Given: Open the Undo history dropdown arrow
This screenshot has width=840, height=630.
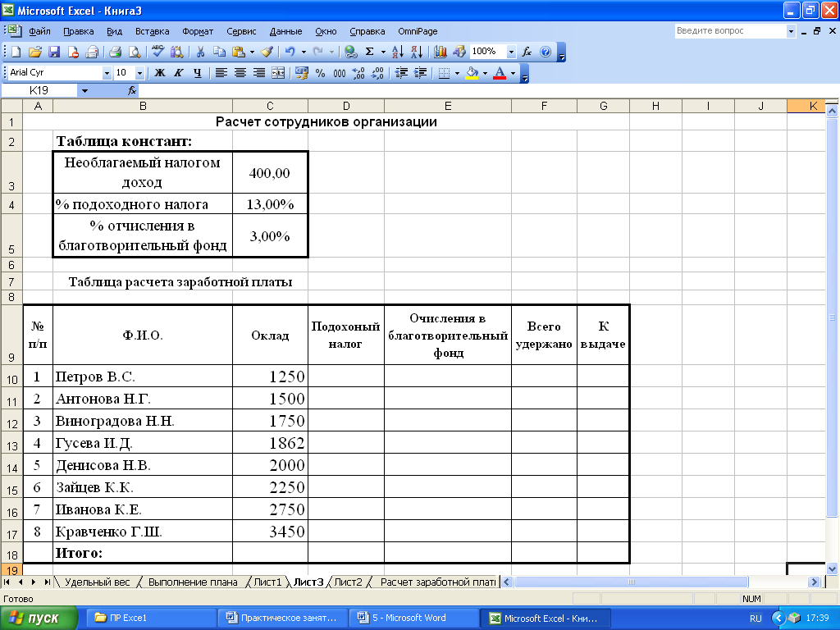Looking at the screenshot, I should click(304, 52).
